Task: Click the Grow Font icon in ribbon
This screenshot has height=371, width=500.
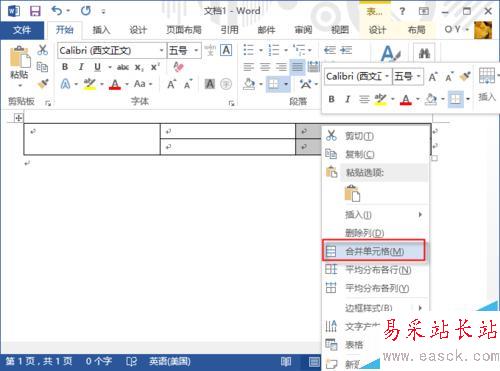Action: pyautogui.click(x=172, y=84)
